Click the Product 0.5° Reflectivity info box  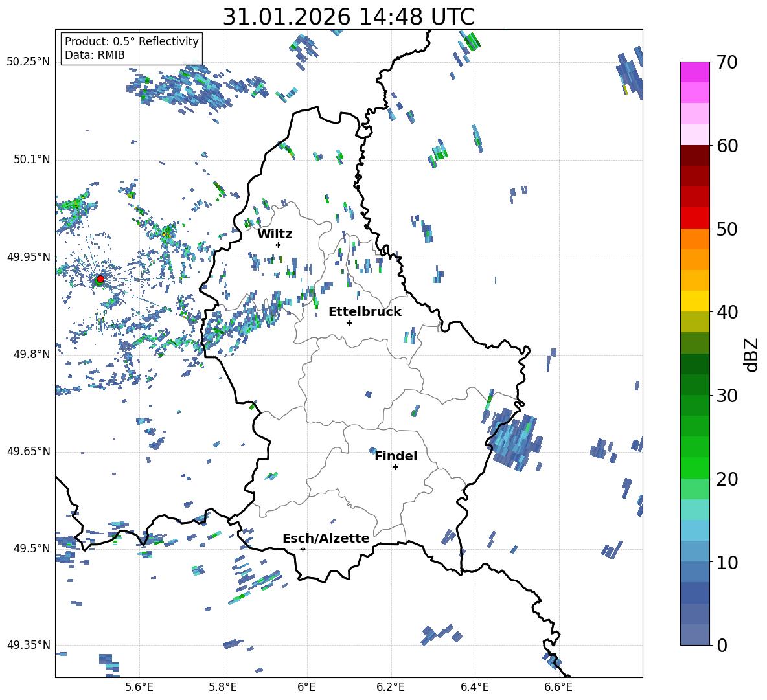(x=132, y=49)
